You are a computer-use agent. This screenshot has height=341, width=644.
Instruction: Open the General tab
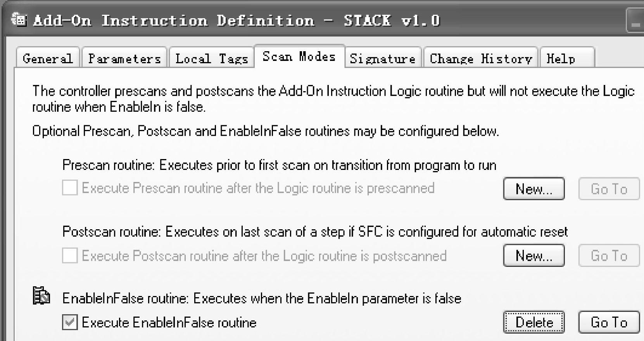pyautogui.click(x=48, y=58)
